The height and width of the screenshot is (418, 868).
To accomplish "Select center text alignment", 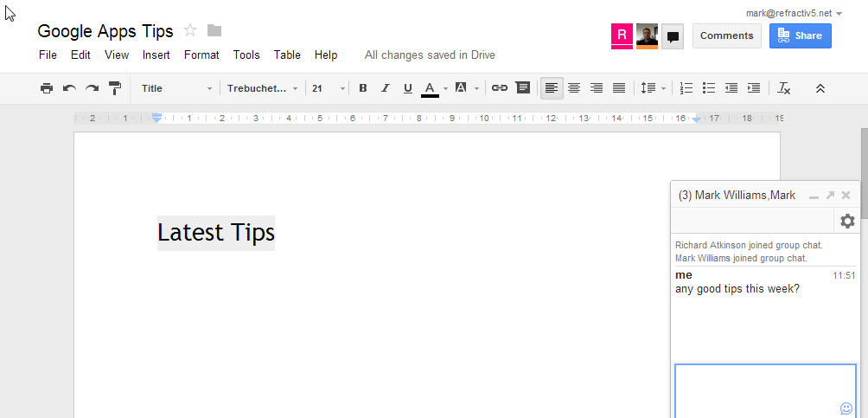I will click(x=574, y=88).
